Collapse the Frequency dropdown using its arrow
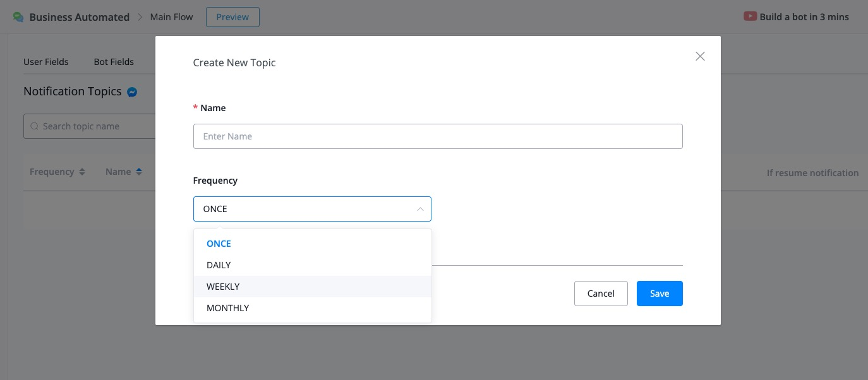Image resolution: width=868 pixels, height=380 pixels. pyautogui.click(x=420, y=209)
